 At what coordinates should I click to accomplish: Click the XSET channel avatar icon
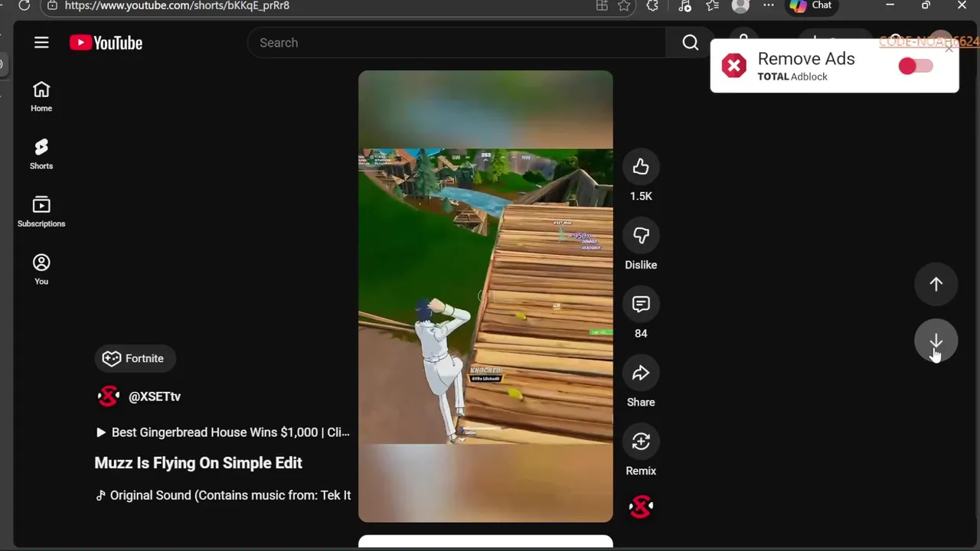109,396
